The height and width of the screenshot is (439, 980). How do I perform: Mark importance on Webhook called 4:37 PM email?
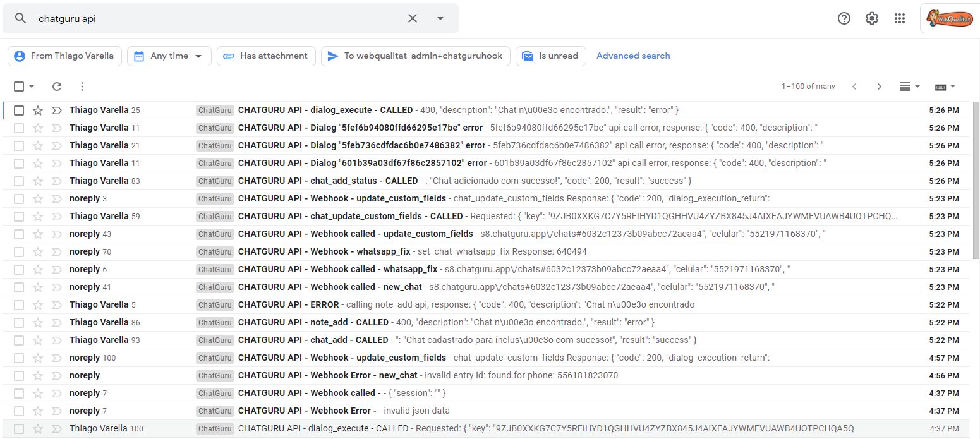[57, 394]
